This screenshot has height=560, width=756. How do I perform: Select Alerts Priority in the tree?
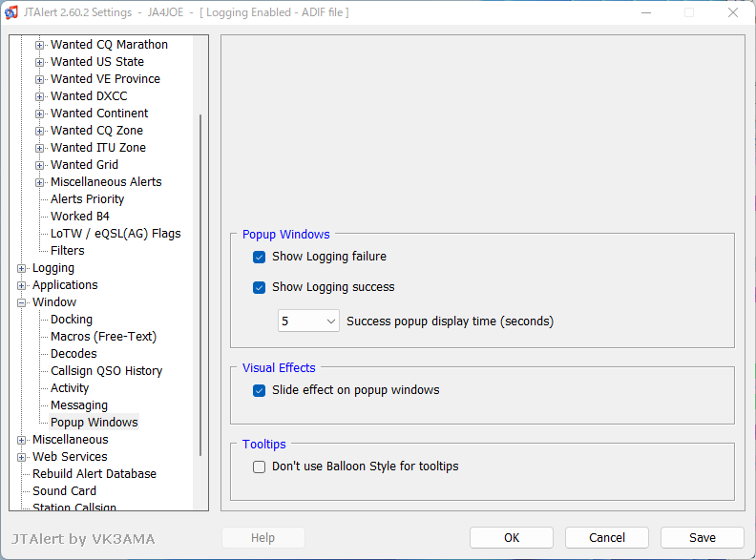click(87, 199)
